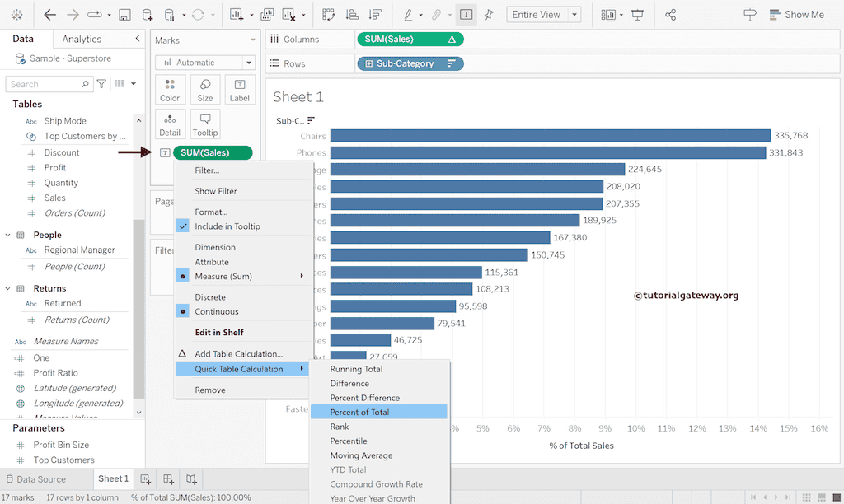Viewport: 844px width, 504px height.
Task: Click the Show Me button
Action: point(795,15)
